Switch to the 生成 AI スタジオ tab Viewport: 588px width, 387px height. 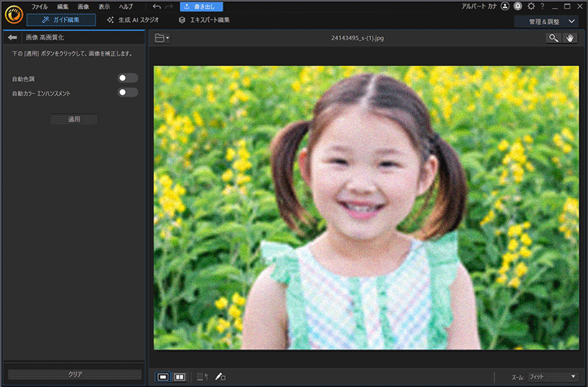pyautogui.click(x=135, y=20)
